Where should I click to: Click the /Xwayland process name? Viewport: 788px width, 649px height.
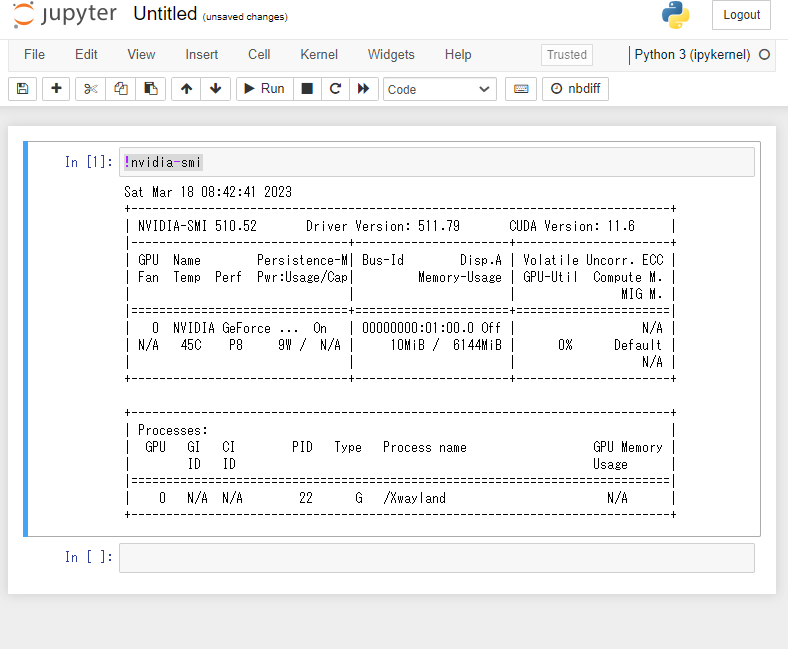415,498
